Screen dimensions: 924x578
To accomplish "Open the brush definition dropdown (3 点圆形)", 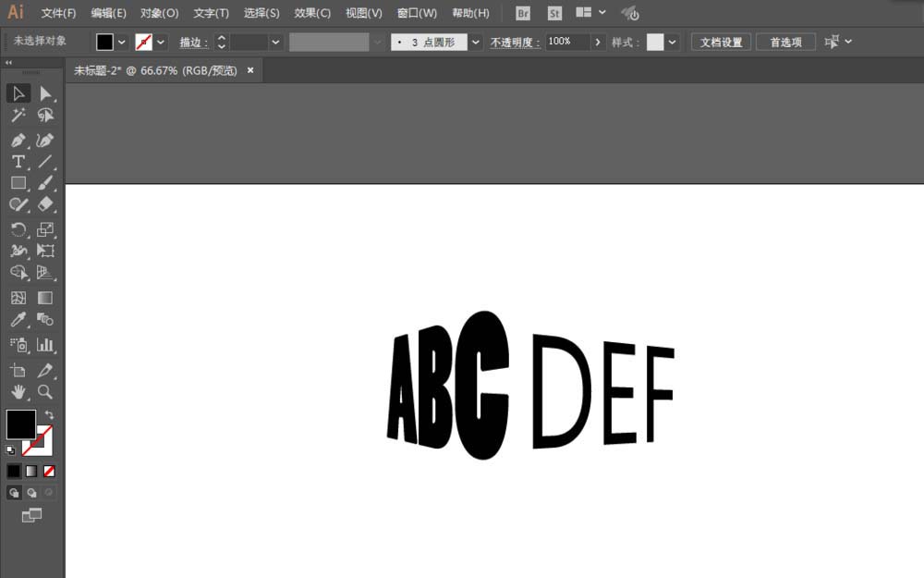I will point(475,42).
